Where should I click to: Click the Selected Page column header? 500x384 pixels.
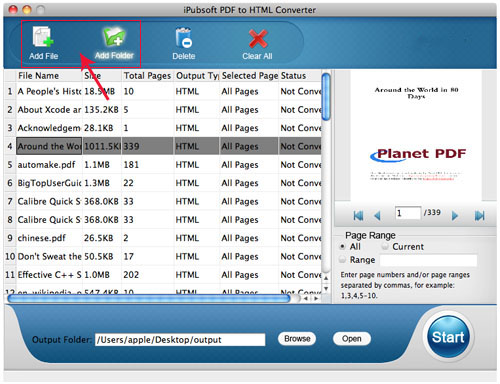pos(250,76)
